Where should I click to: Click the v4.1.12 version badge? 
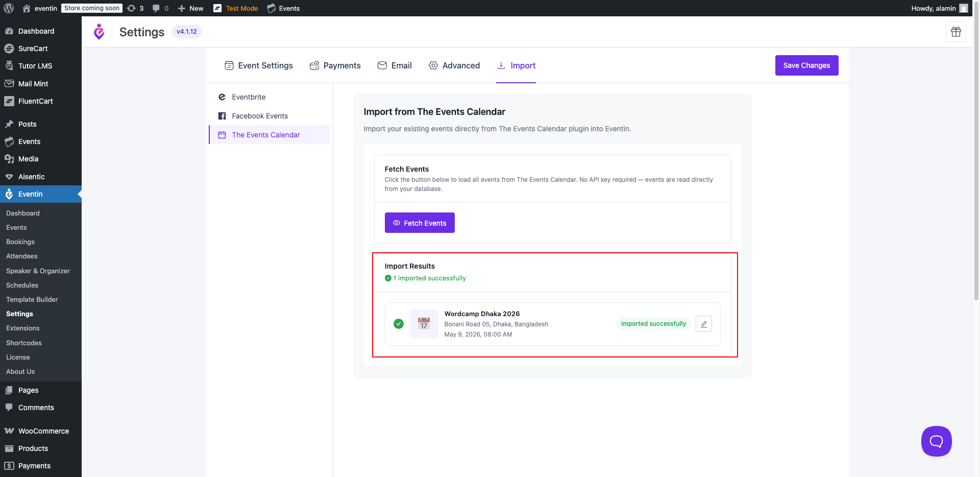pos(187,32)
